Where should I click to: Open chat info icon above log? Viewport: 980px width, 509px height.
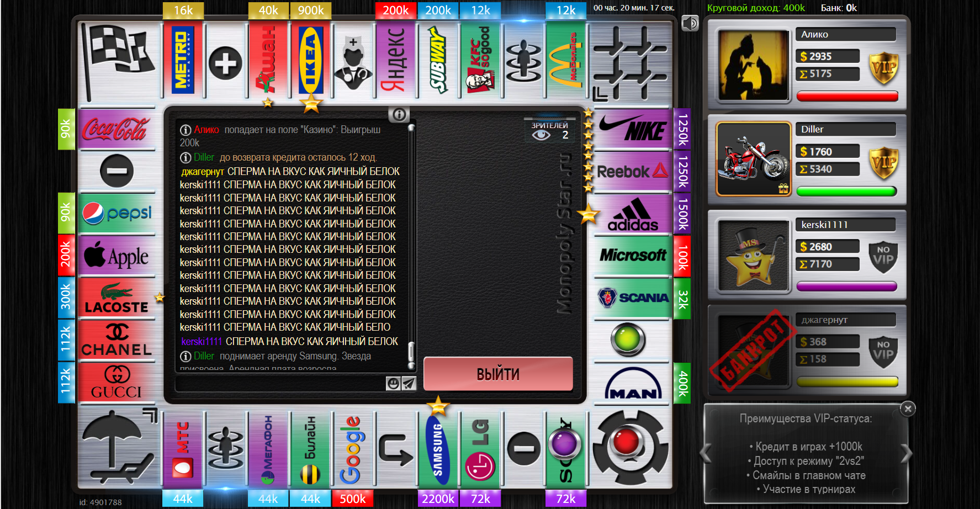(x=399, y=115)
